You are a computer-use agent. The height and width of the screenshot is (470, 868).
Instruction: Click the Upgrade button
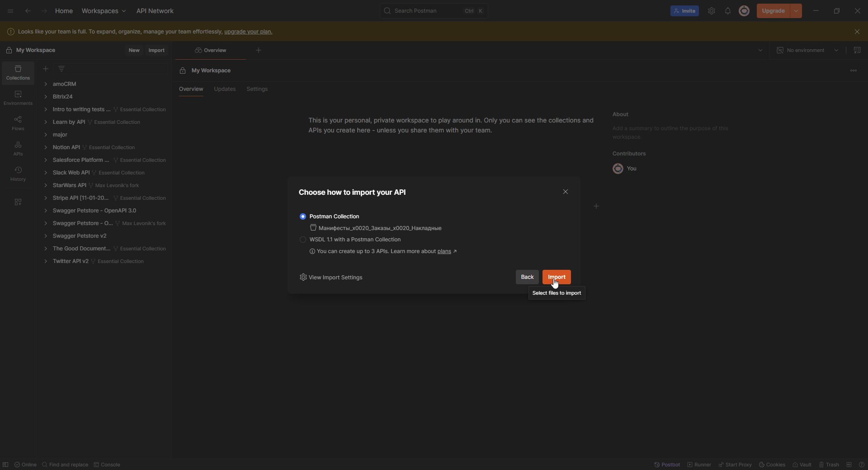click(773, 11)
